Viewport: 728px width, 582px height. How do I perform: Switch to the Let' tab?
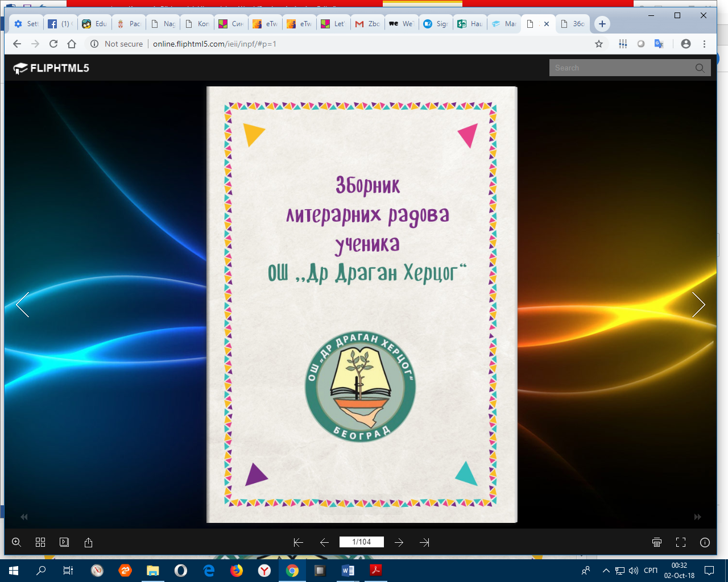pos(333,23)
